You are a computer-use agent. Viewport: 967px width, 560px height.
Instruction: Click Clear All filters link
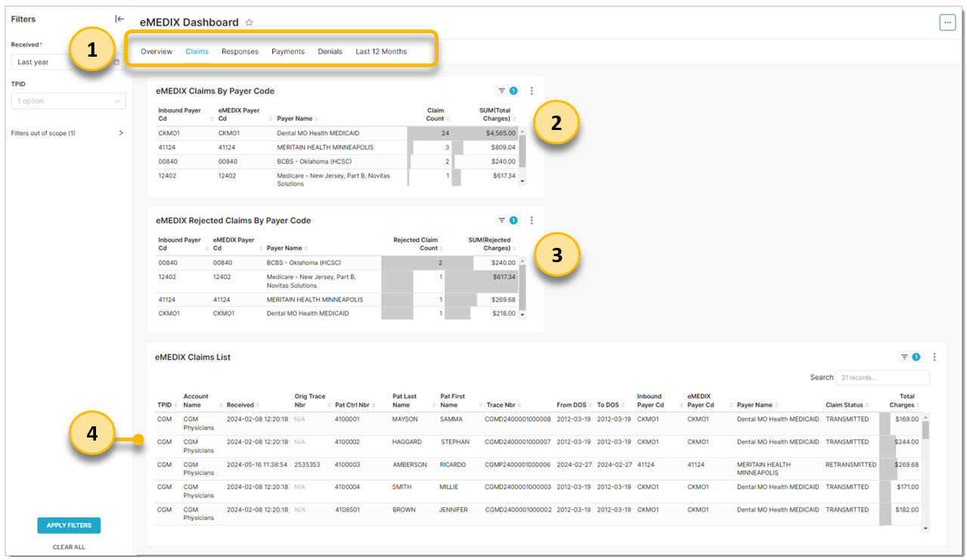(69, 547)
